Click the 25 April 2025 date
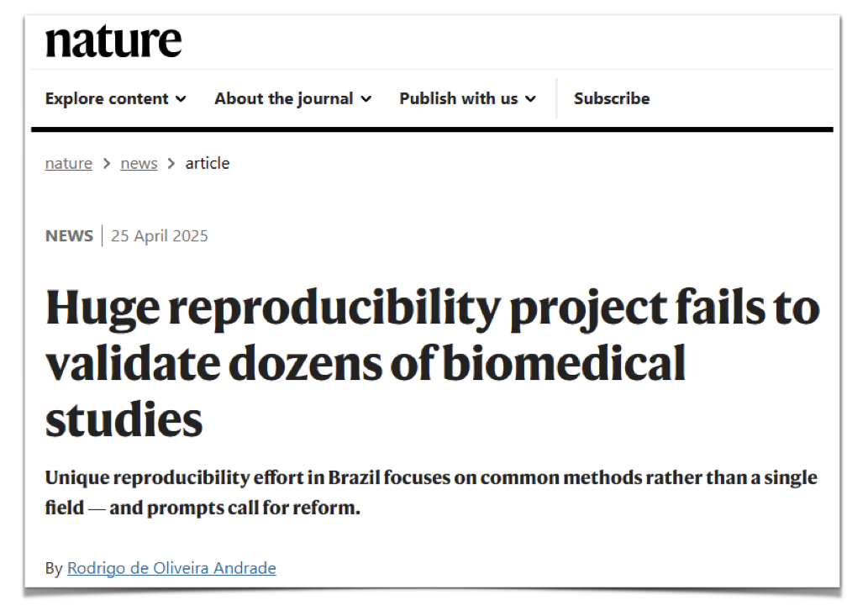Screen dimensions: 868x611 [x=160, y=236]
